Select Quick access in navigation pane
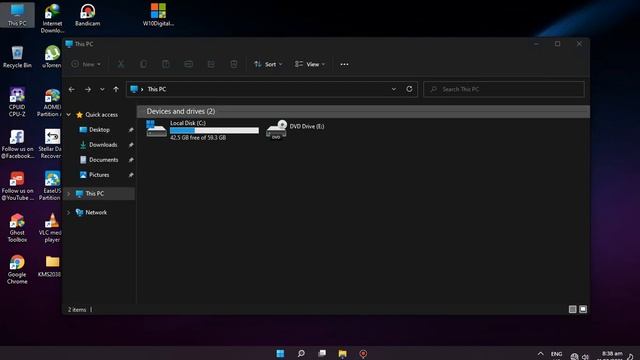This screenshot has width=640, height=360. tap(97, 115)
